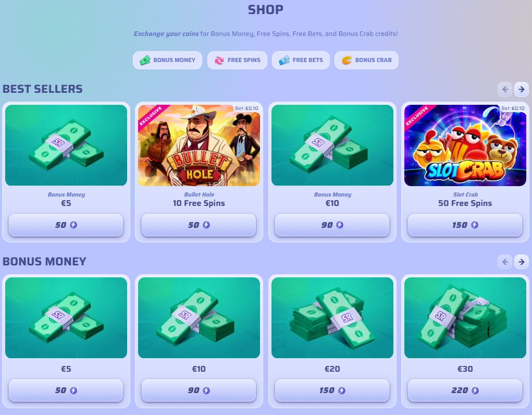The height and width of the screenshot is (415, 532).
Task: Go to next Best Sellers items arrow
Action: [x=521, y=89]
